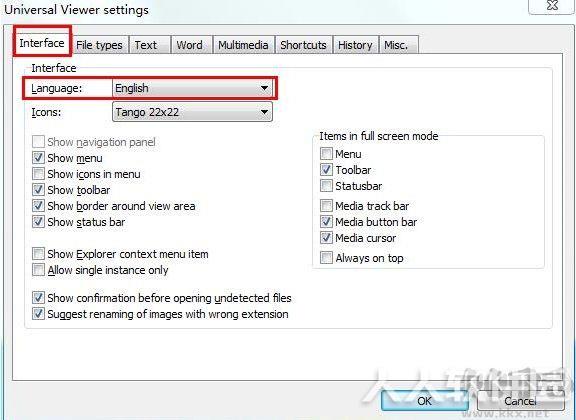Enable Statusbar in full screen mode
Image resolution: width=576 pixels, height=420 pixels.
coord(326,186)
